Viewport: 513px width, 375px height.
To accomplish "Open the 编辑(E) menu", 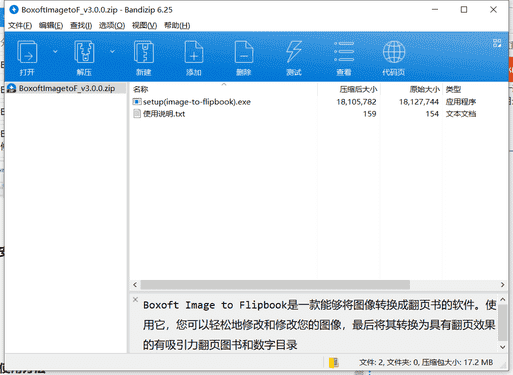I will pyautogui.click(x=51, y=26).
